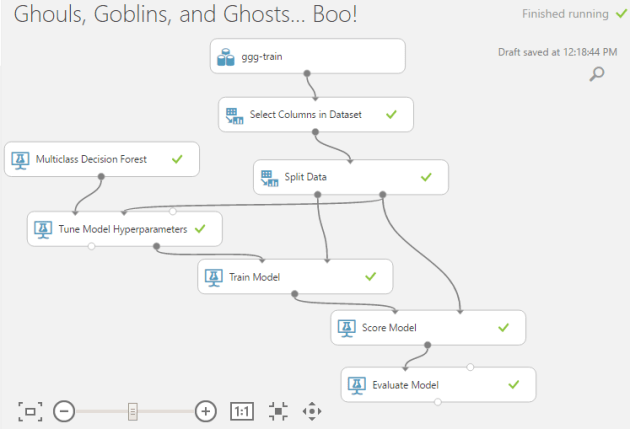
Task: Click the pan arrows navigation icon
Action: [312, 411]
